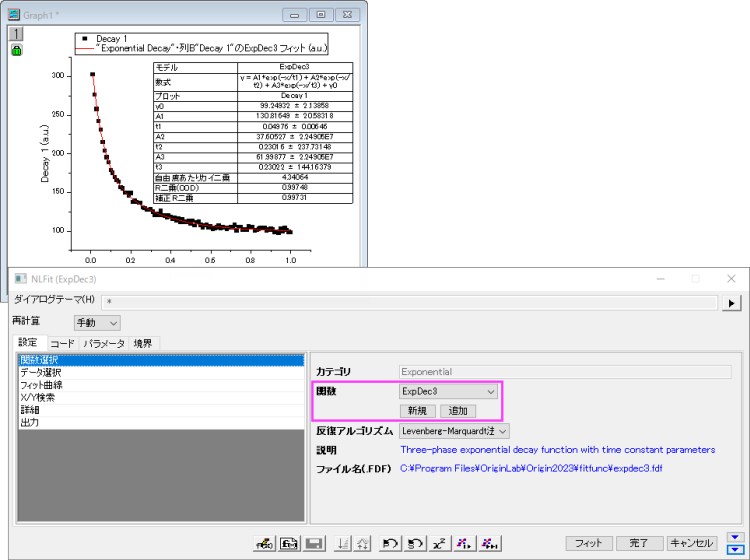The image size is (750, 560).
Task: Click the キャンセル button
Action: [692, 543]
